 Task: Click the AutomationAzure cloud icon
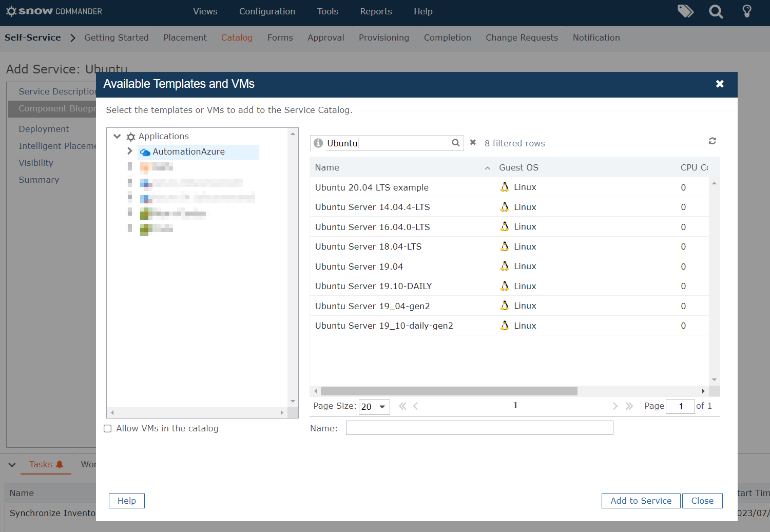(x=145, y=152)
